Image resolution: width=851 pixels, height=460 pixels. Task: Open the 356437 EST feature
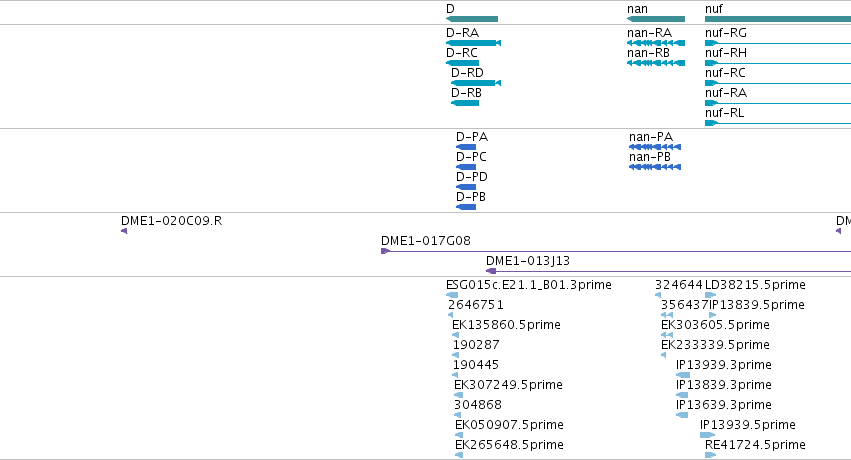(x=667, y=315)
